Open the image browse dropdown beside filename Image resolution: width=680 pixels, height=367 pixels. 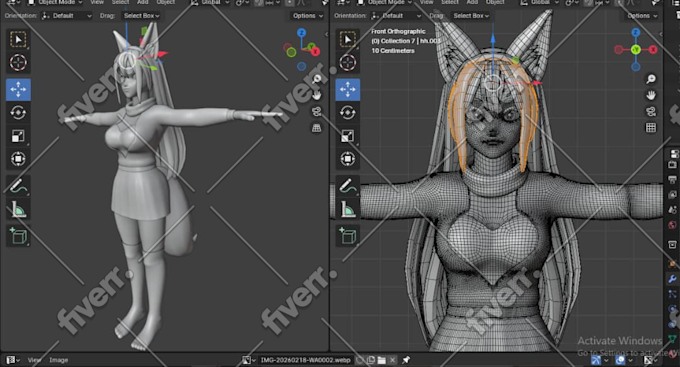coord(248,360)
